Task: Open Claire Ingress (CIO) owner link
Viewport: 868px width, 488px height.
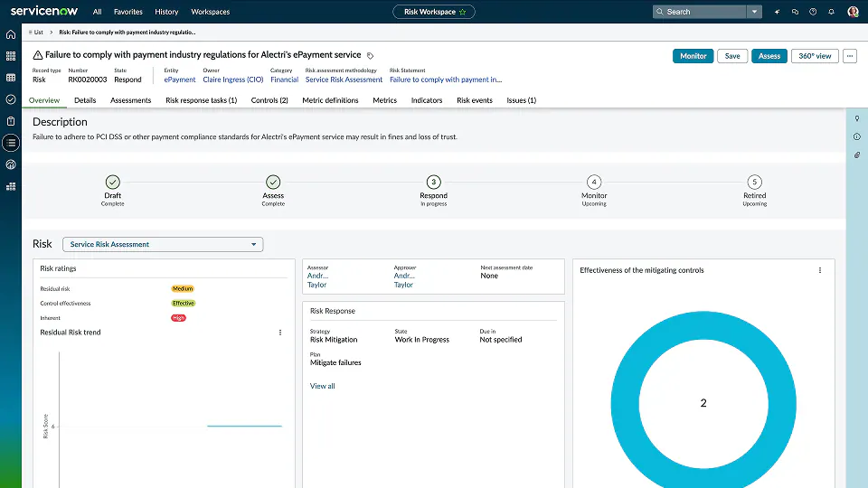Action: [x=233, y=80]
